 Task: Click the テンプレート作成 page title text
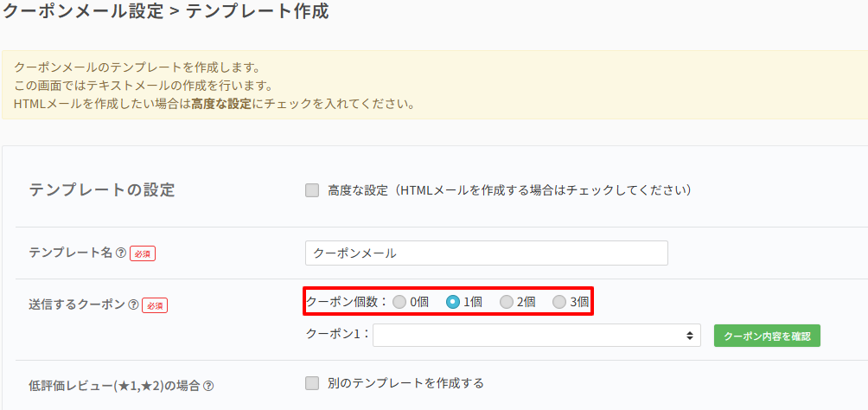(x=256, y=13)
